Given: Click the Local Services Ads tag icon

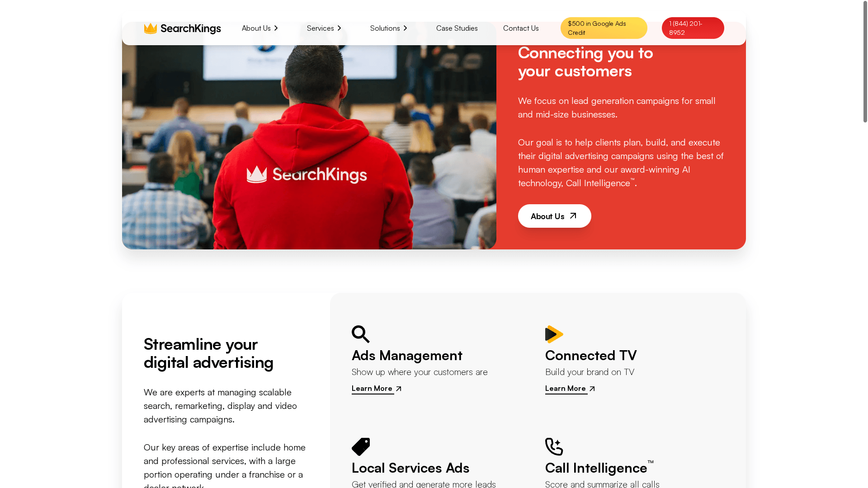Looking at the screenshot, I should pos(361,447).
